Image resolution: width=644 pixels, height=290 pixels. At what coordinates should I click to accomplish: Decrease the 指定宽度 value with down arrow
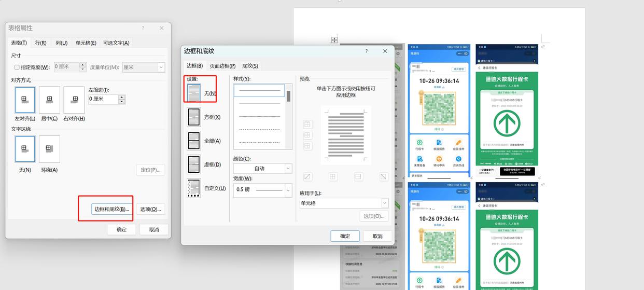coord(83,70)
